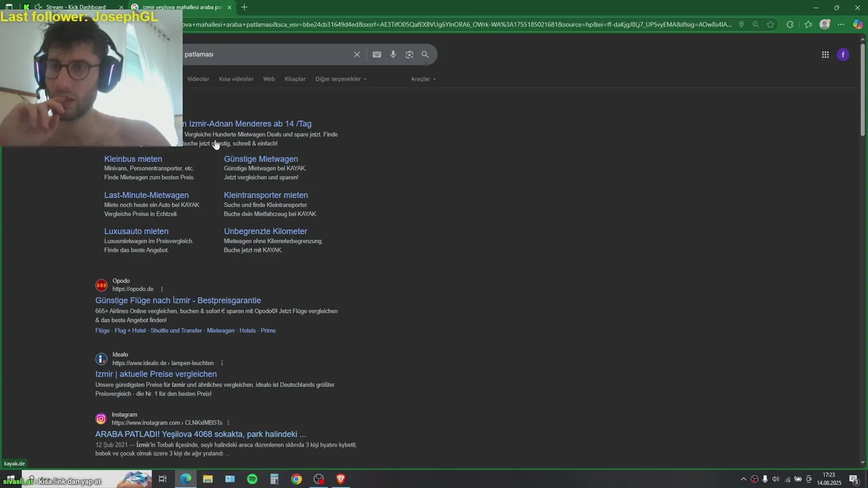Open the Shuttle und Transfer sitelink
This screenshot has height=488, width=868.
pos(176,331)
